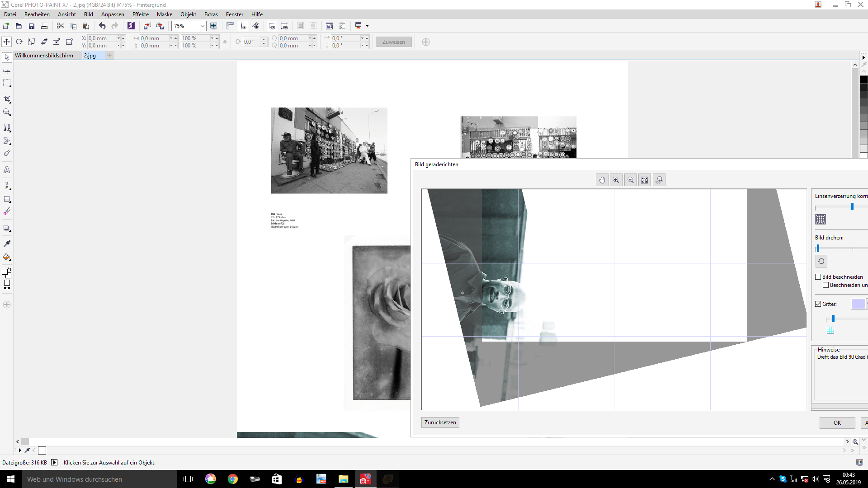Click the 100% zoom icon in dialog

[659, 180]
